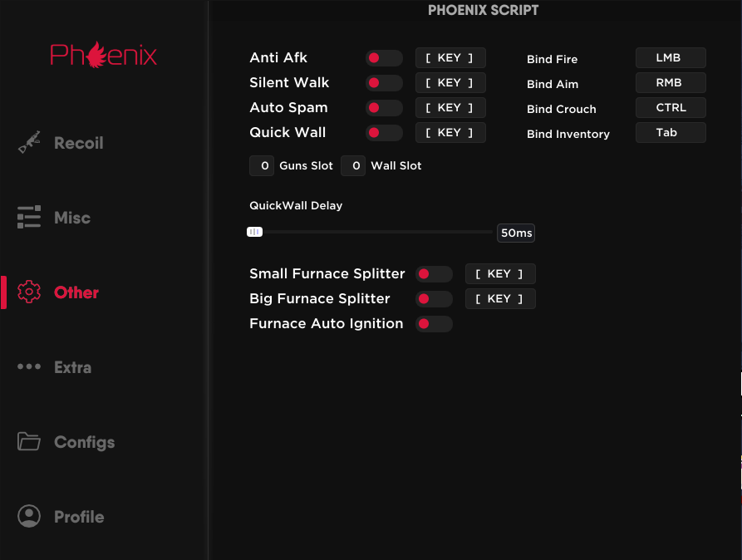Click the rifle icon beside Recoil
This screenshot has width=742, height=560.
(29, 143)
